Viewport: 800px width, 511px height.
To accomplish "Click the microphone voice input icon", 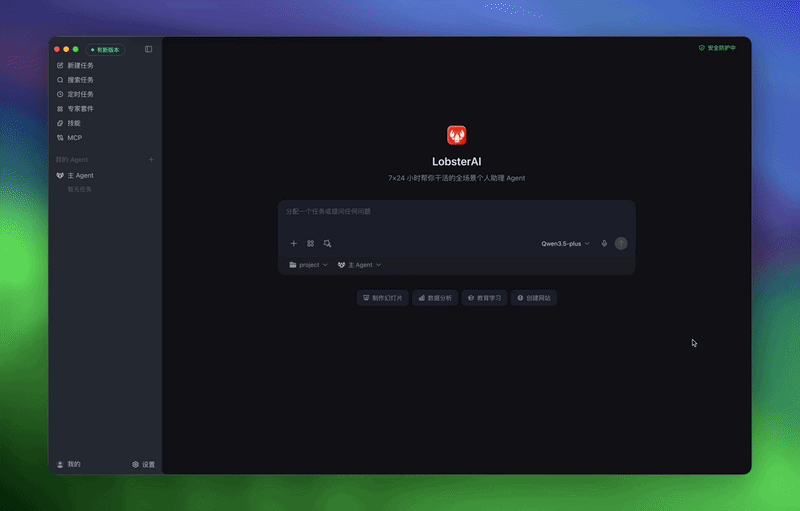I will click(x=604, y=244).
